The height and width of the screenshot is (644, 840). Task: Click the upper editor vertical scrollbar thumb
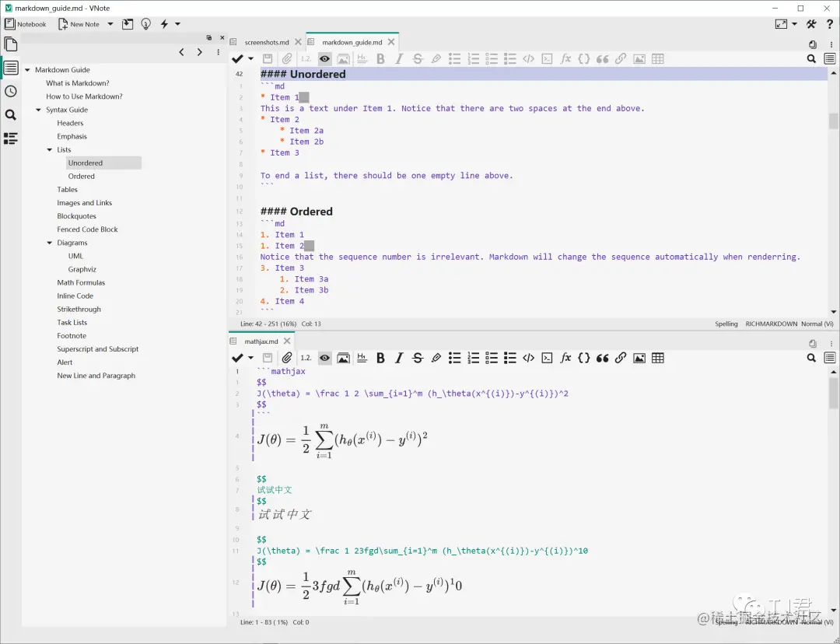833,121
